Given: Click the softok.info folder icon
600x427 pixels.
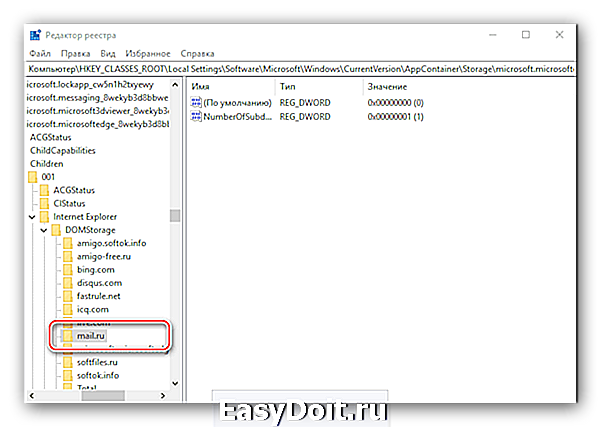Looking at the screenshot, I should 68,375.
